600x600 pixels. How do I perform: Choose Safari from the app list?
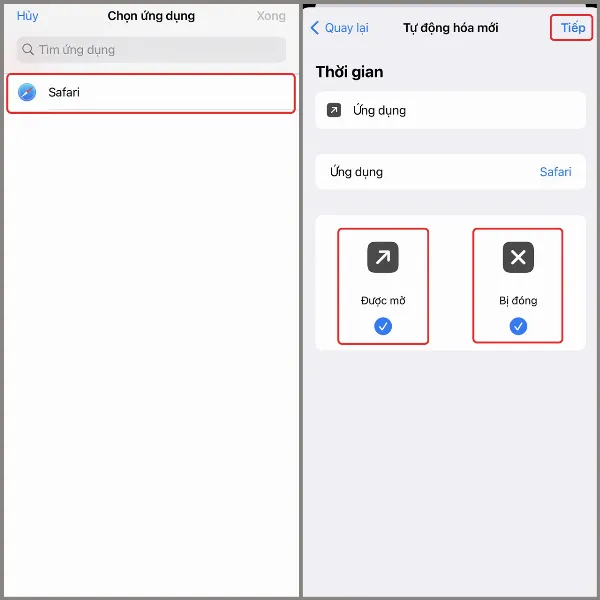[x=151, y=93]
